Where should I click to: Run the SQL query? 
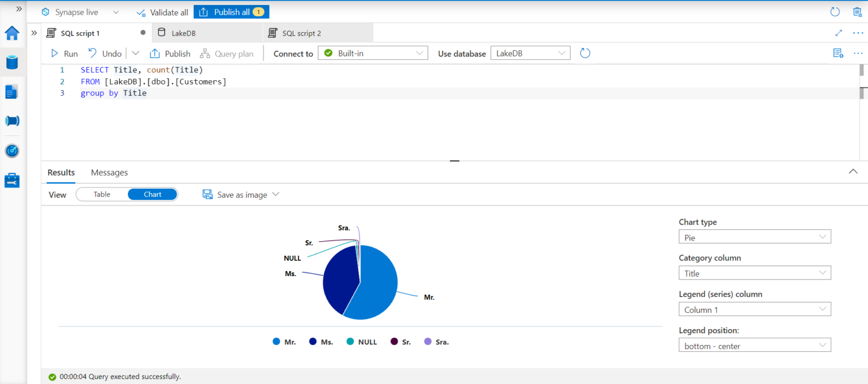point(64,54)
